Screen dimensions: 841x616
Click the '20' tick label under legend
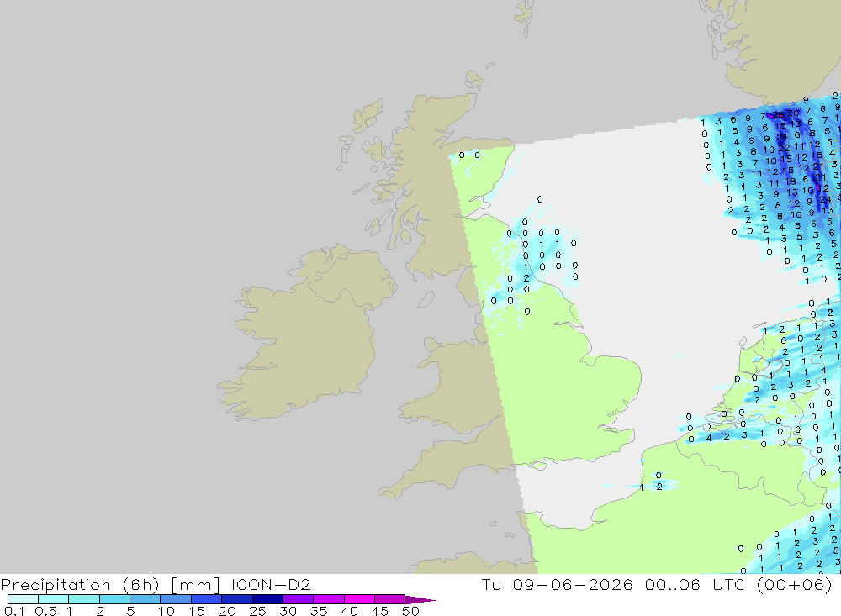[x=227, y=611]
